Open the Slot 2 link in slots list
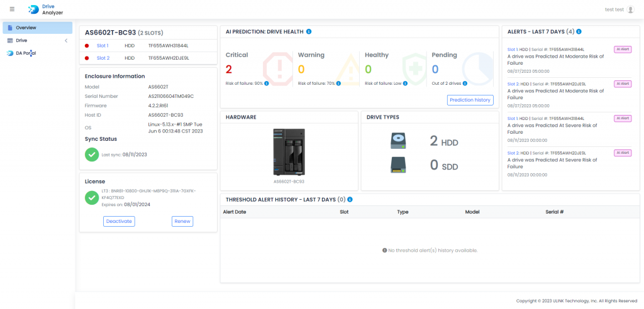644x309 pixels. [103, 58]
